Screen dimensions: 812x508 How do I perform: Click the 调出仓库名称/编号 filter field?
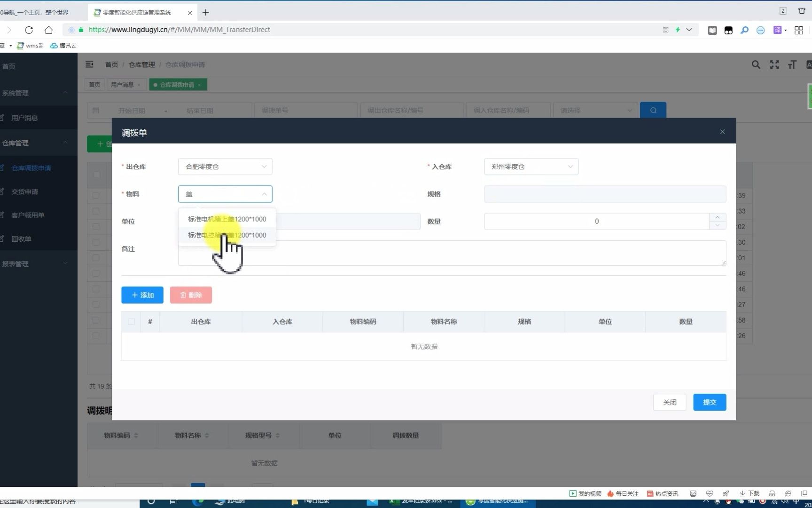click(412, 111)
